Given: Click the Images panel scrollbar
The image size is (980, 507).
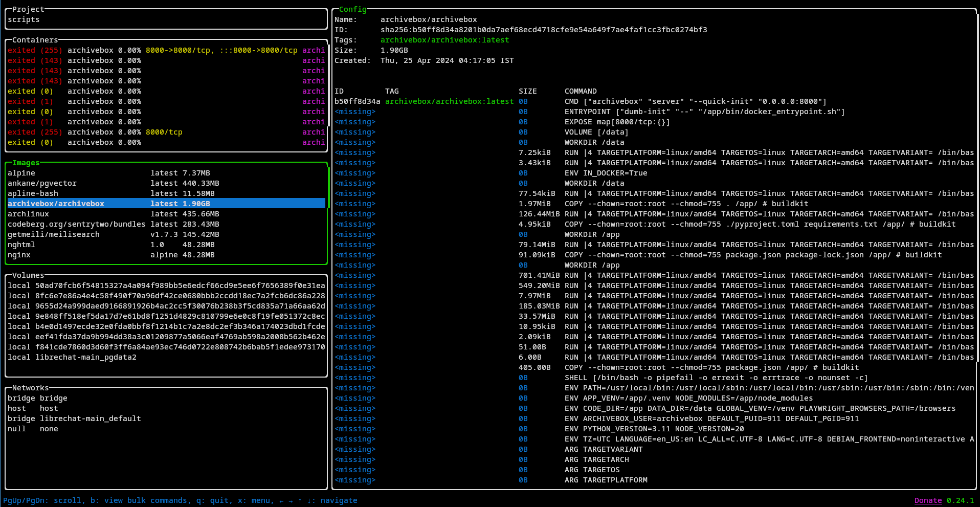Looking at the screenshot, I should [328, 188].
